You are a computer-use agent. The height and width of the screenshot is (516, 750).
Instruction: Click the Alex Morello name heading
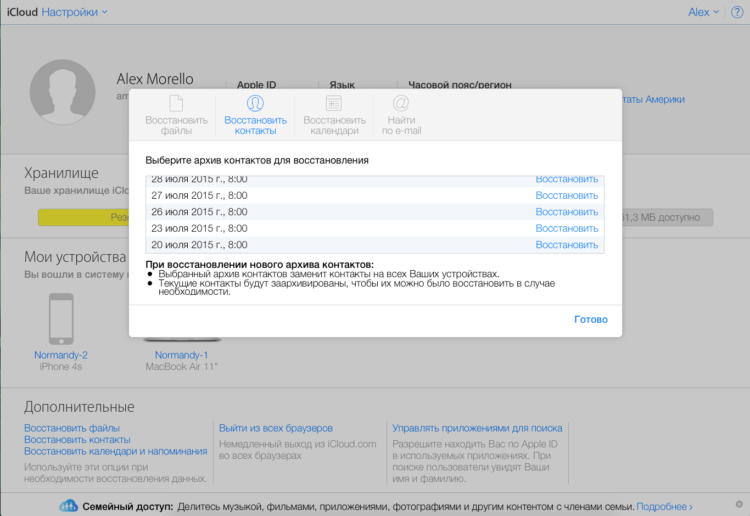pos(155,79)
